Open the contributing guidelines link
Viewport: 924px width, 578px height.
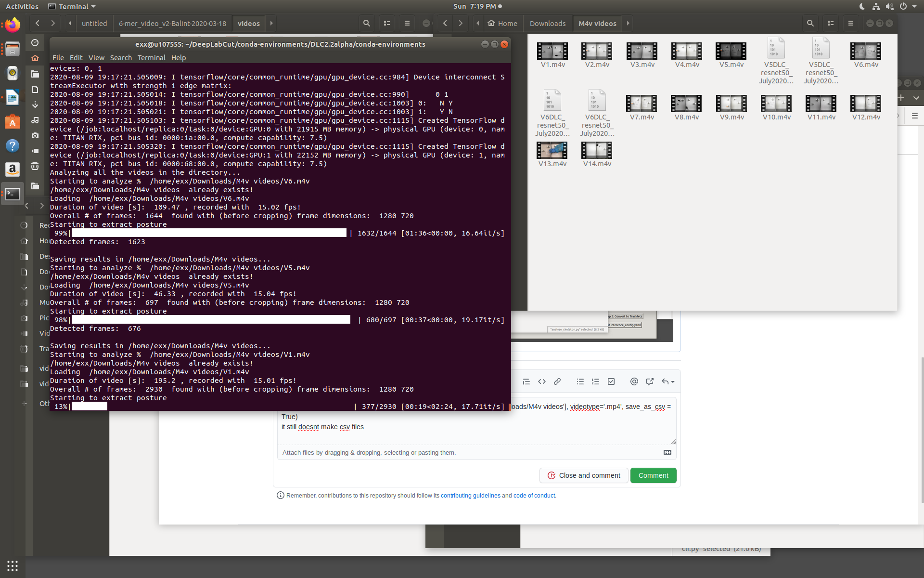pos(470,495)
